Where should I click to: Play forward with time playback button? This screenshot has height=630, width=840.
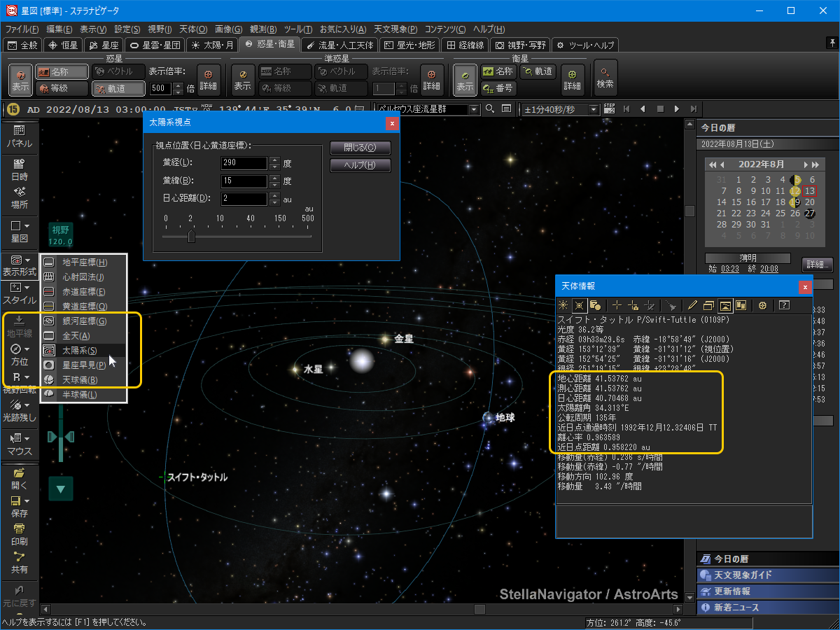point(676,109)
